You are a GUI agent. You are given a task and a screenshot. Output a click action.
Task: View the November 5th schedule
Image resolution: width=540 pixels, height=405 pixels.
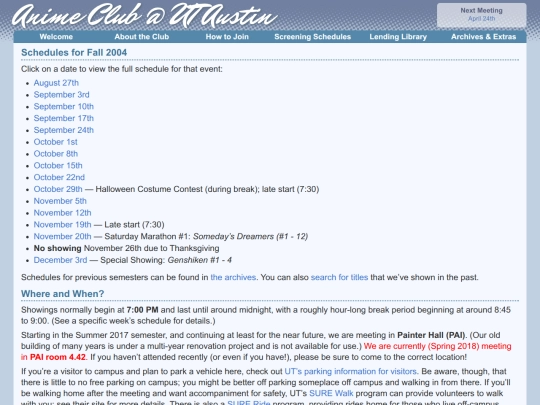60,201
